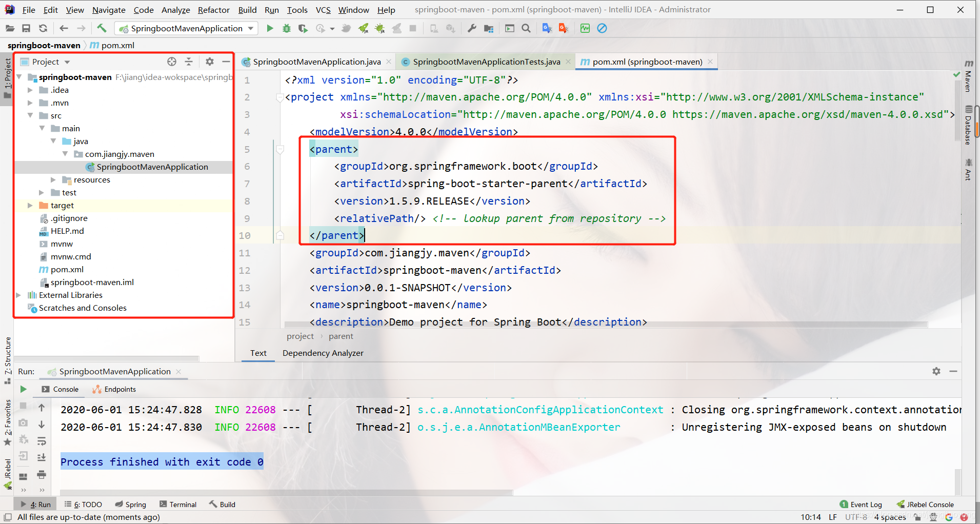Viewport: 980px width, 524px height.
Task: Open the 6: TODO tool window button
Action: point(83,505)
